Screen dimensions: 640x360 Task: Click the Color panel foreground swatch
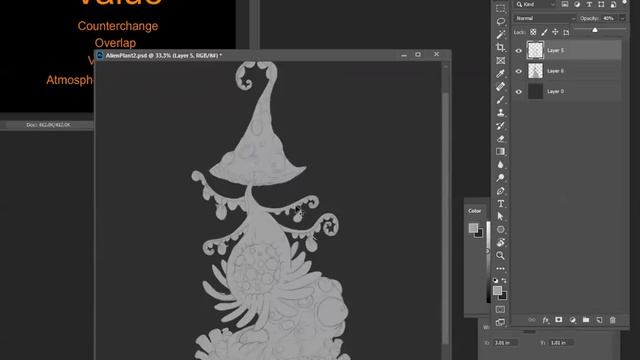point(473,228)
